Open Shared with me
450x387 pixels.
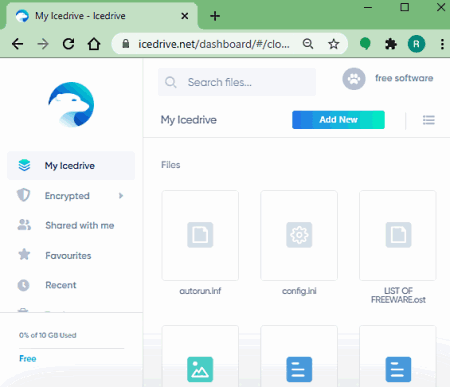80,225
